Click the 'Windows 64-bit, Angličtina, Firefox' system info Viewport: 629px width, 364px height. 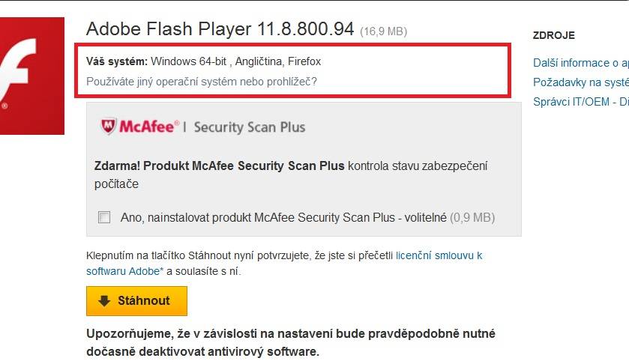(236, 61)
